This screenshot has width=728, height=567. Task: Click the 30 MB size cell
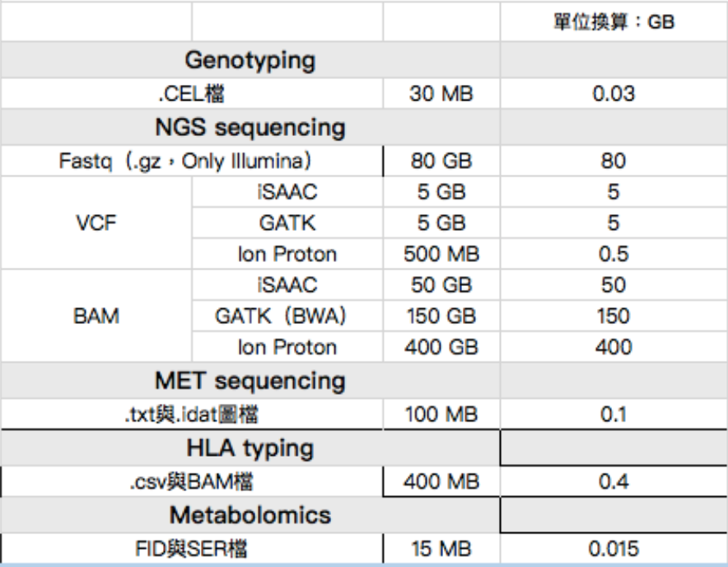(x=441, y=94)
